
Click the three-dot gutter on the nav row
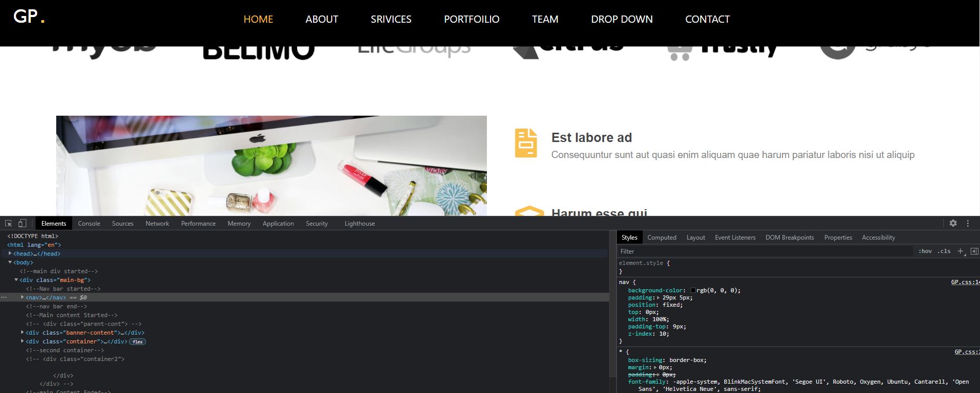pyautogui.click(x=4, y=297)
